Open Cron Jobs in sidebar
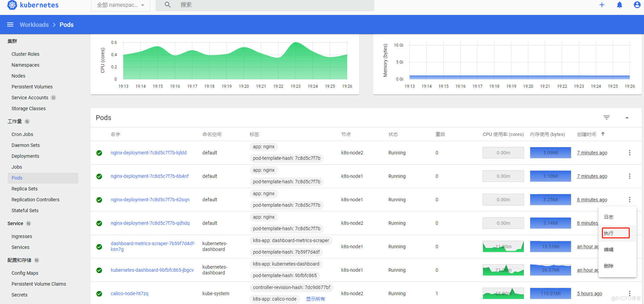This screenshot has width=644, height=304. point(22,134)
